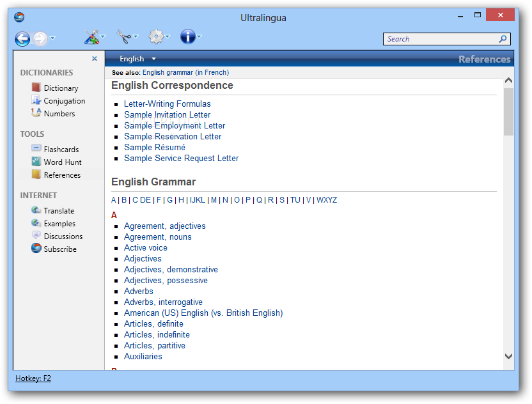This screenshot has width=532, height=404.
Task: Open the info icon dropdown arrow
Action: point(199,36)
